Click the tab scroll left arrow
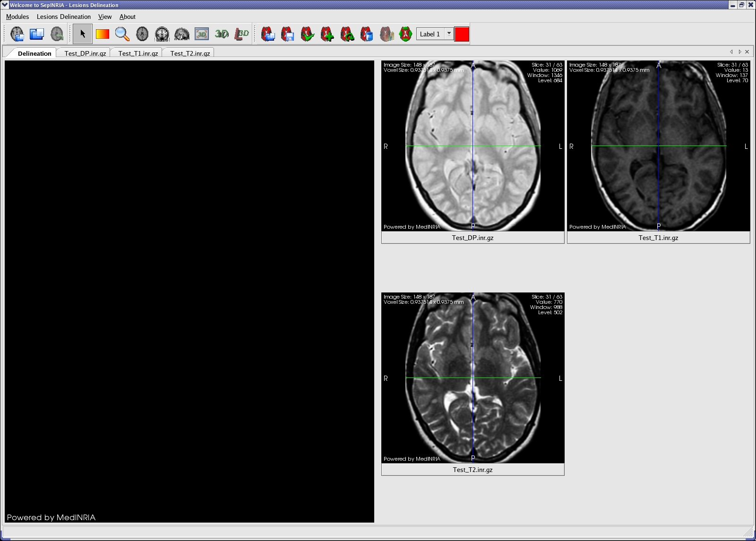Image resolution: width=756 pixels, height=541 pixels. [x=731, y=52]
